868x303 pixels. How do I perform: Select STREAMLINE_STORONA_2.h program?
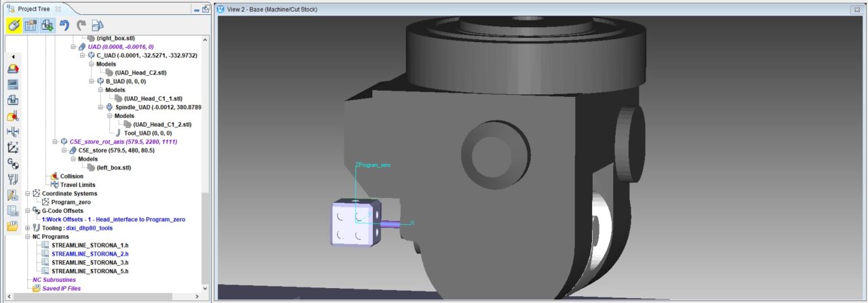90,254
